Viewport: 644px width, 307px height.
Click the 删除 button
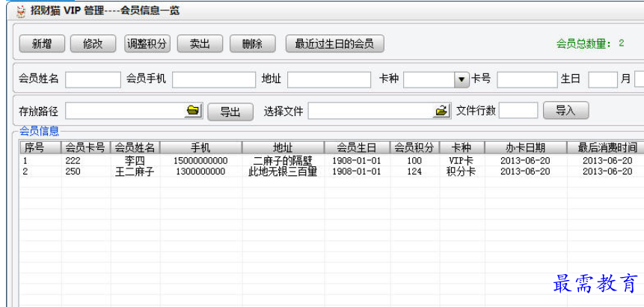tap(253, 44)
